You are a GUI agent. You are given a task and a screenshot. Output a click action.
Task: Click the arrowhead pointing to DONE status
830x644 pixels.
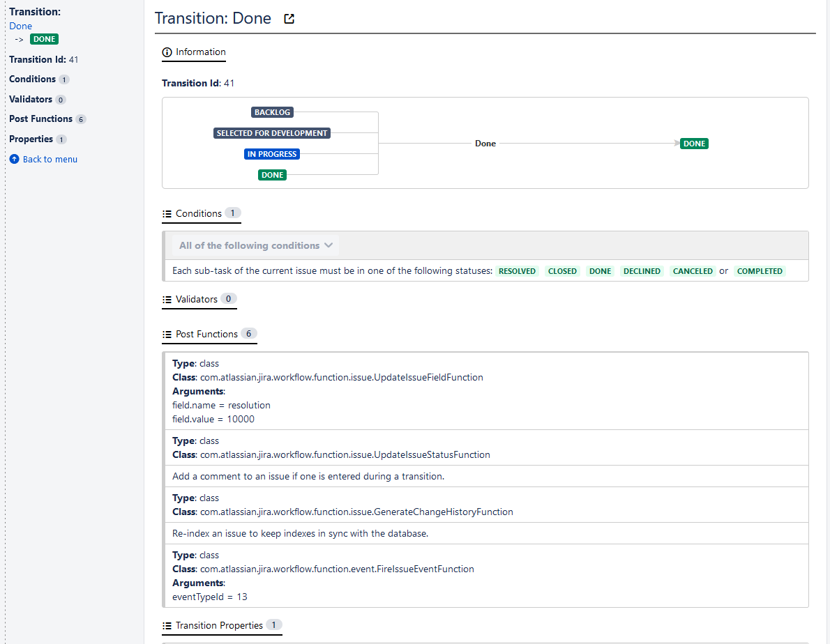[677, 144]
